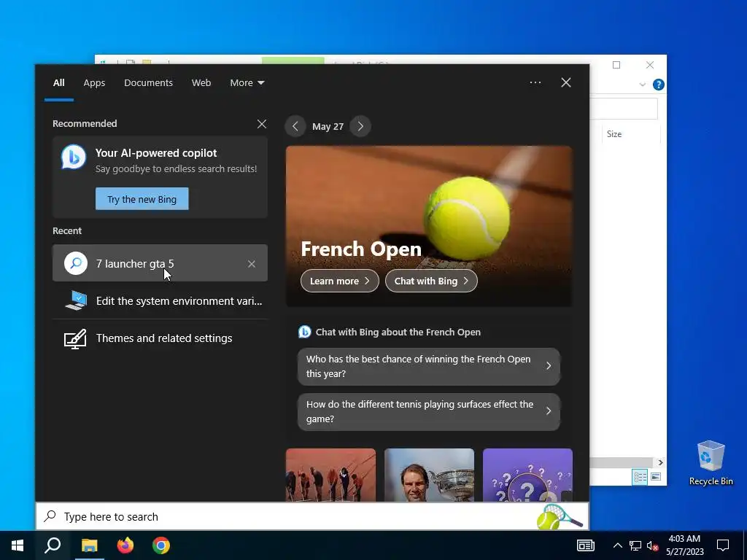Open Edit the system environment variables
747x560 pixels.
160,300
